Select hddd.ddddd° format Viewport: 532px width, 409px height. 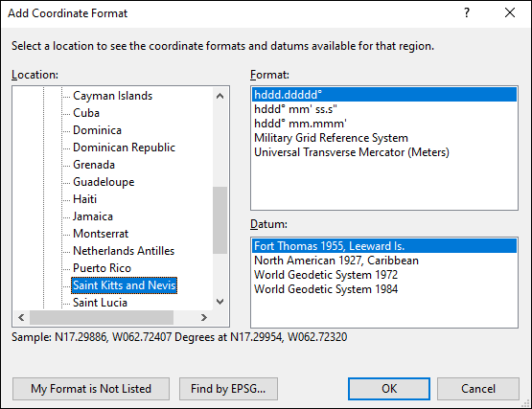384,95
